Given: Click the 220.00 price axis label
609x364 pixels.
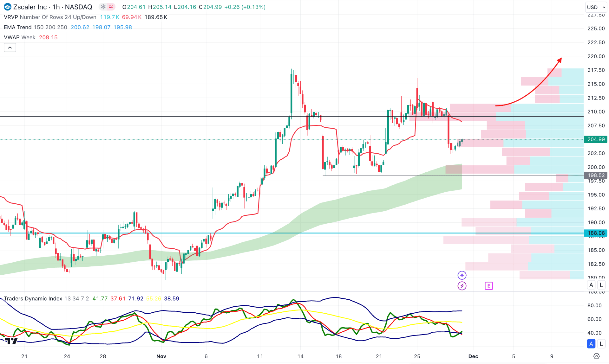Looking at the screenshot, I should tap(596, 56).
